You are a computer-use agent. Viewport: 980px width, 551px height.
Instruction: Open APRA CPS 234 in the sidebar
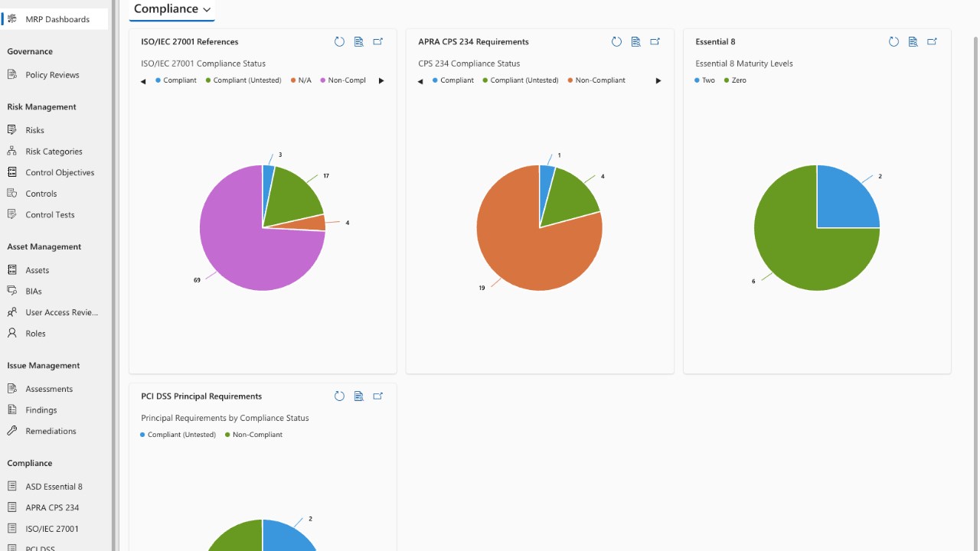54,507
